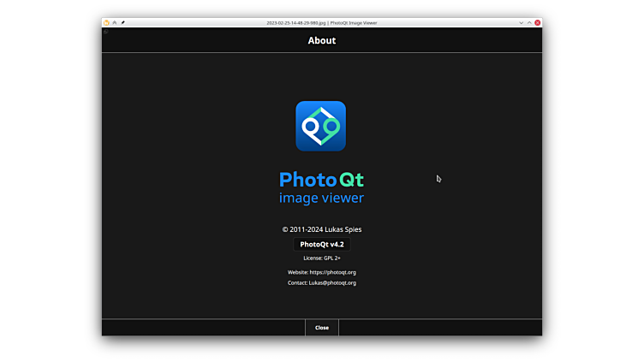Click the green 'Qt' wordmark text
The width and height of the screenshot is (644, 362).
(x=352, y=180)
